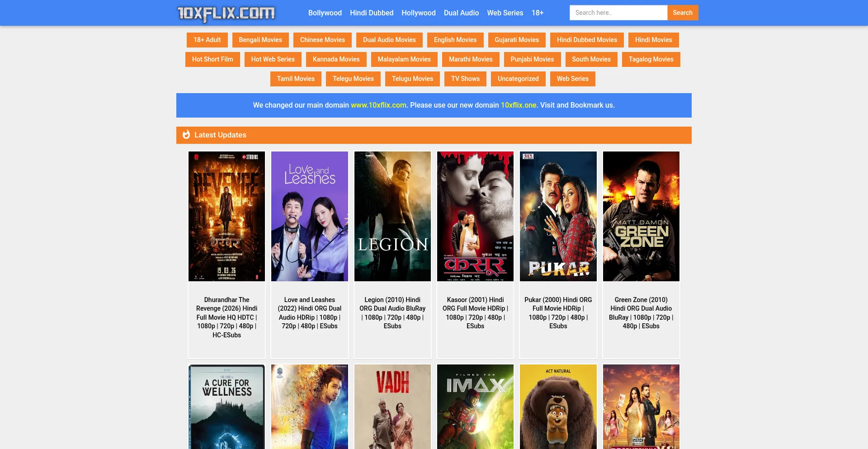Viewport: 868px width, 449px height.
Task: Click the flame icon beside Latest Updates
Action: point(186,135)
